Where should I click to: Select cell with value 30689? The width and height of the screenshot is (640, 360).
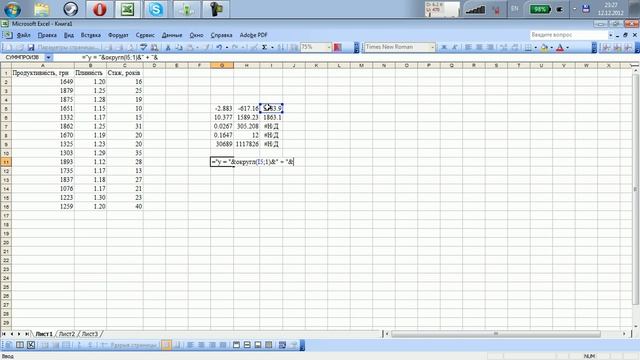222,144
